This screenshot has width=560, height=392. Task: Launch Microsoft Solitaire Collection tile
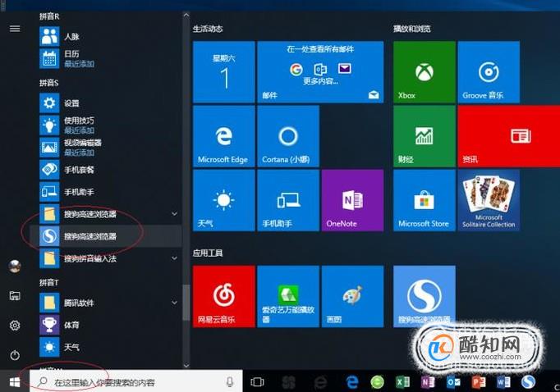click(x=489, y=200)
